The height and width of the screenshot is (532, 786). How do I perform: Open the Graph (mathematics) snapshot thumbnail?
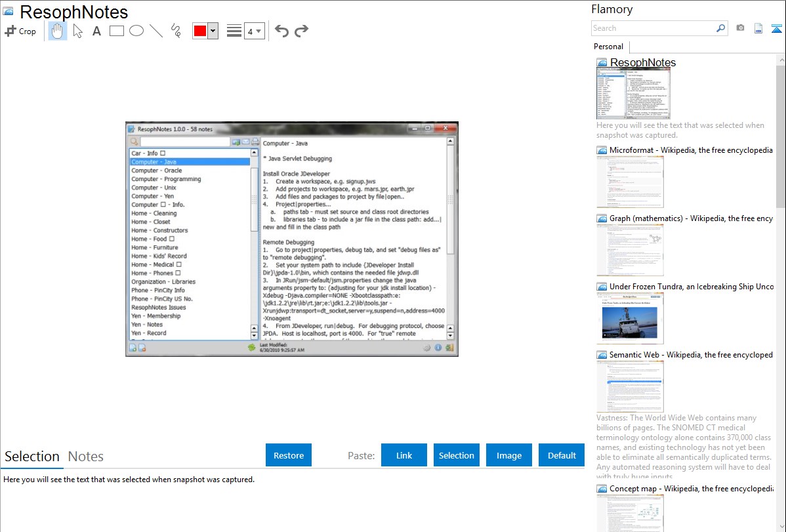[630, 250]
